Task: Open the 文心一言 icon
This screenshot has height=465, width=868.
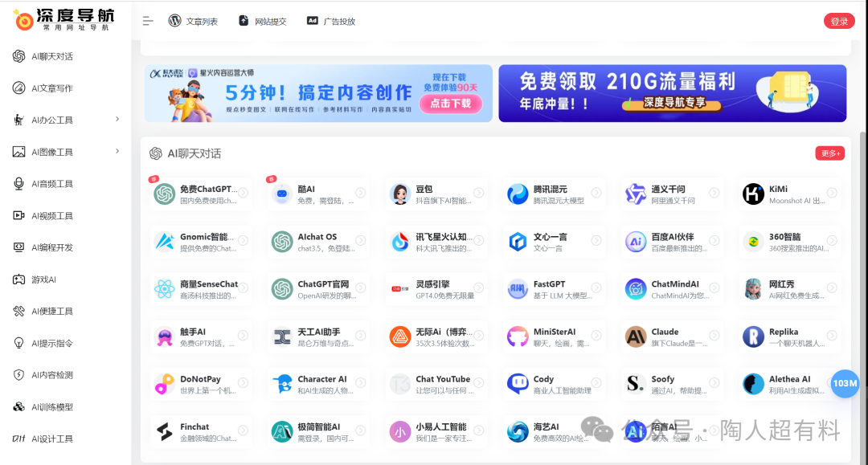Action: point(518,242)
